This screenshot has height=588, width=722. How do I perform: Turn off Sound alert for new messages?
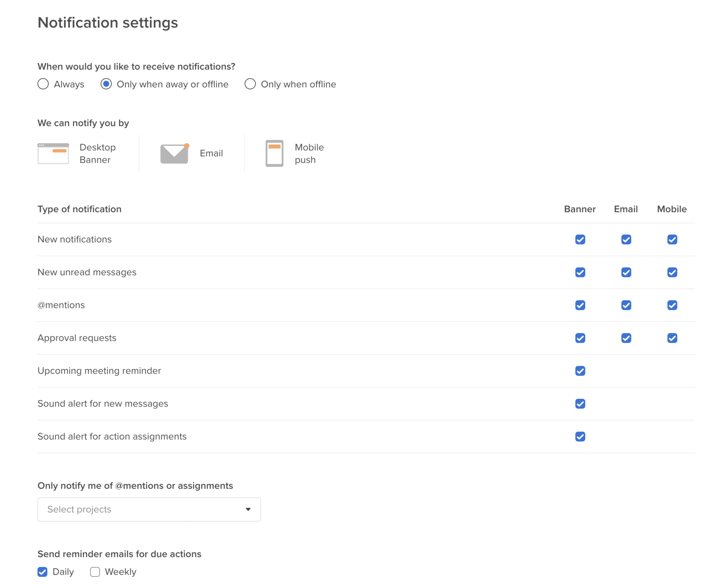[580, 404]
